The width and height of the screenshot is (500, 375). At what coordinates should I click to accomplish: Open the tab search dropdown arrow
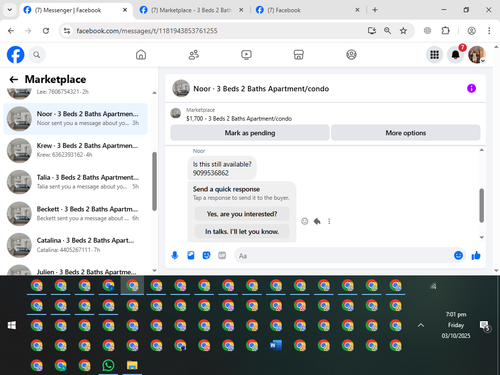tap(10, 10)
